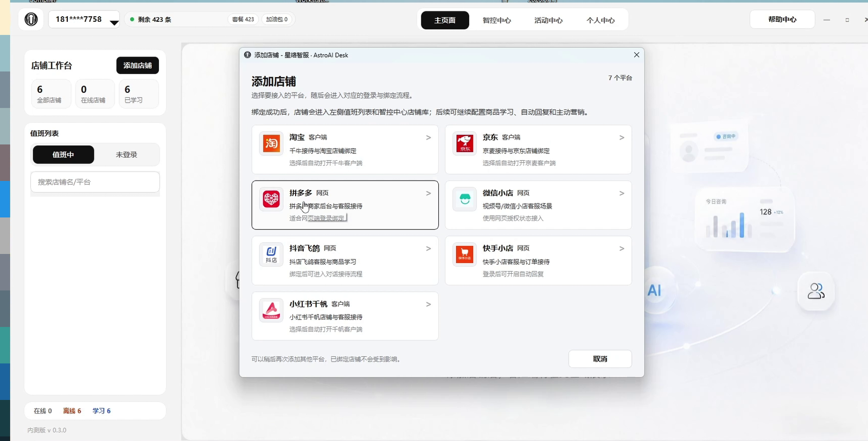Click the dialog title bar app icon
This screenshot has height=441, width=868.
247,55
